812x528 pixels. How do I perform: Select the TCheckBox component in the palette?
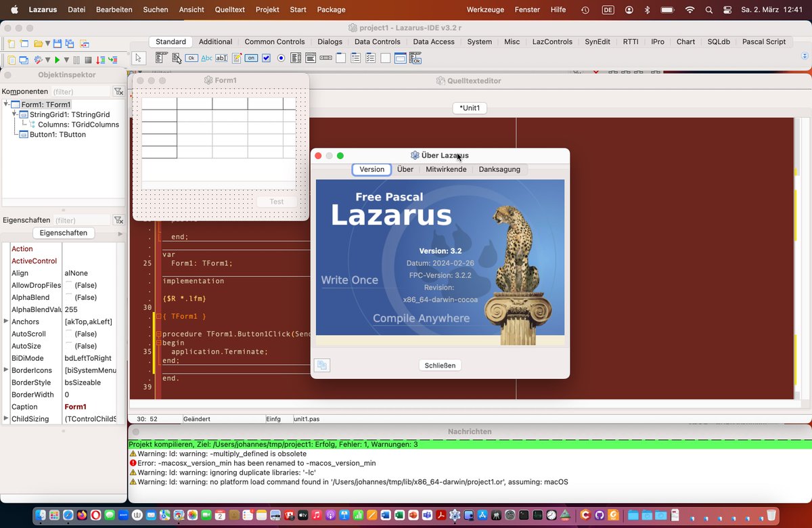point(265,58)
